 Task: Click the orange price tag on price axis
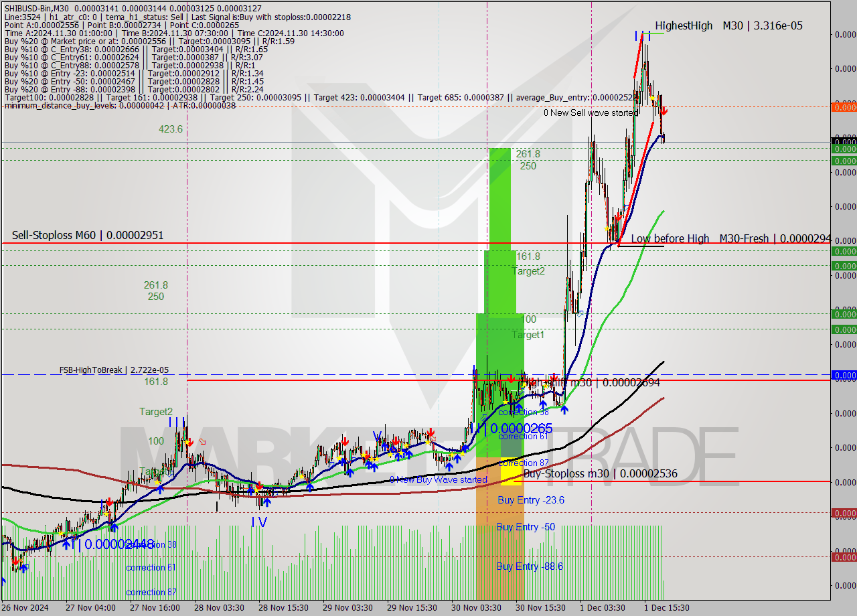[844, 107]
